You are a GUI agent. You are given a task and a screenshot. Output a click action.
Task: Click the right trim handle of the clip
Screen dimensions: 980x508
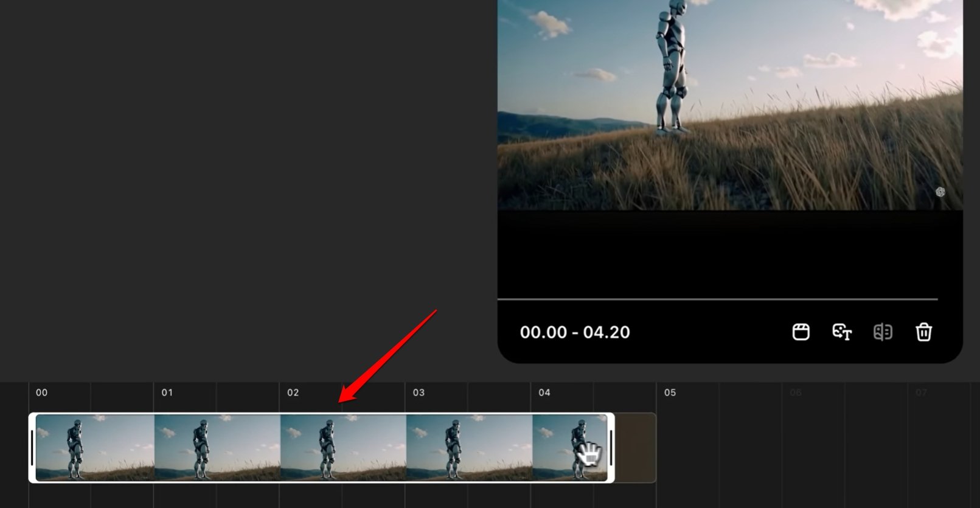[x=611, y=448]
